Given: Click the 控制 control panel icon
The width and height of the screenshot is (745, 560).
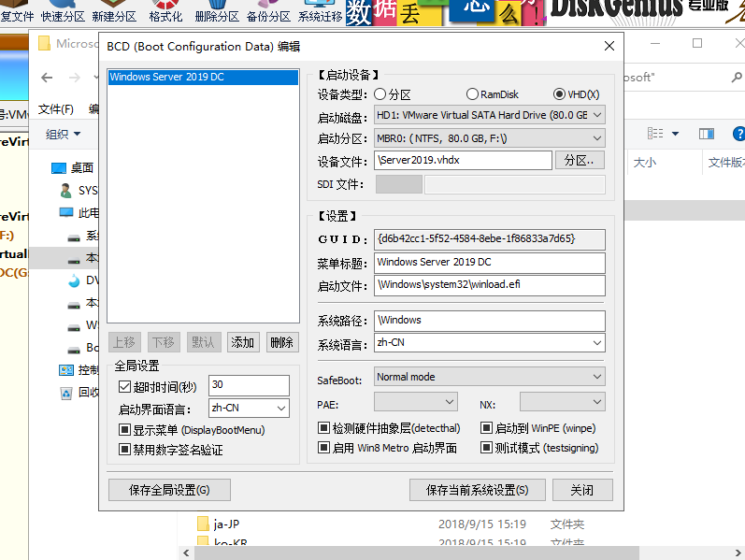Looking at the screenshot, I should [x=66, y=370].
